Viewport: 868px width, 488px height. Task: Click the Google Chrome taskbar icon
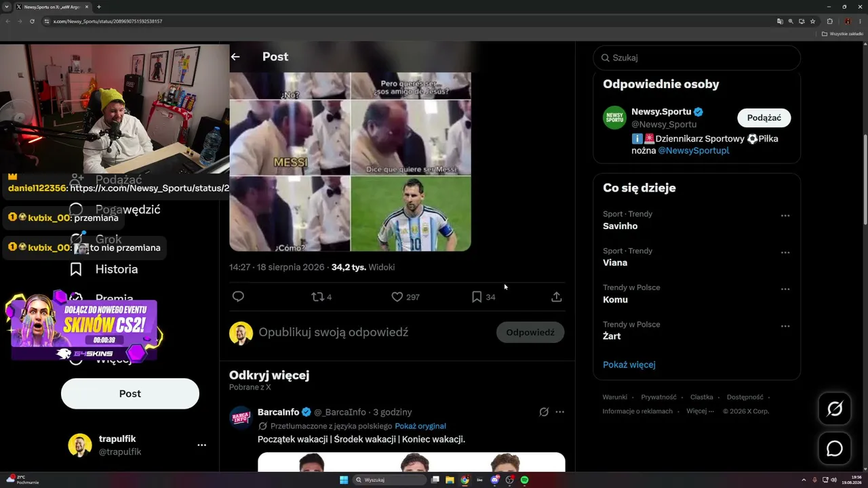click(465, 480)
